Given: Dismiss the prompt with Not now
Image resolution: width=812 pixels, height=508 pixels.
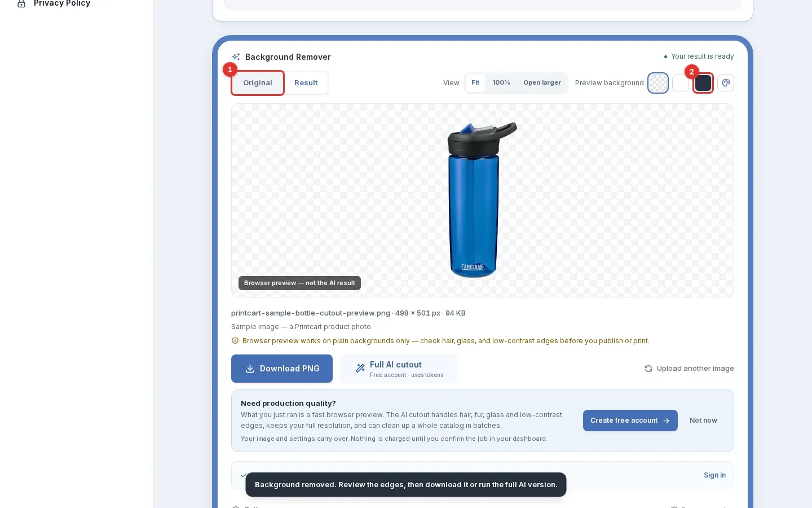Looking at the screenshot, I should [703, 421].
